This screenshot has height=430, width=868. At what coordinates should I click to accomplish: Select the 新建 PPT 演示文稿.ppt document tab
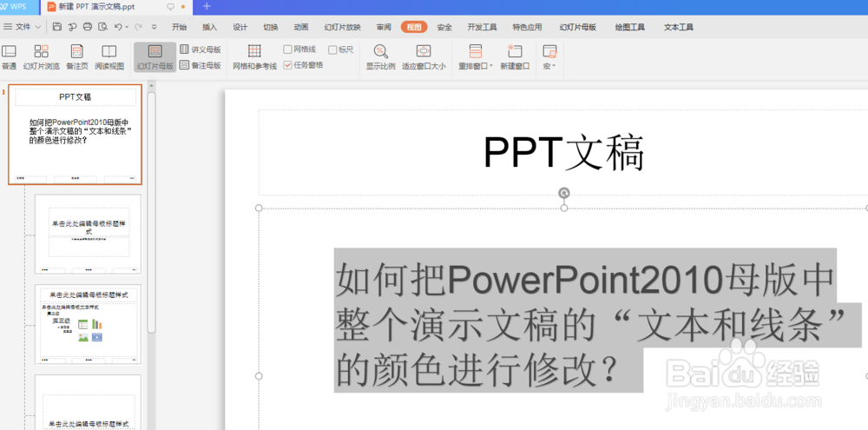97,7
